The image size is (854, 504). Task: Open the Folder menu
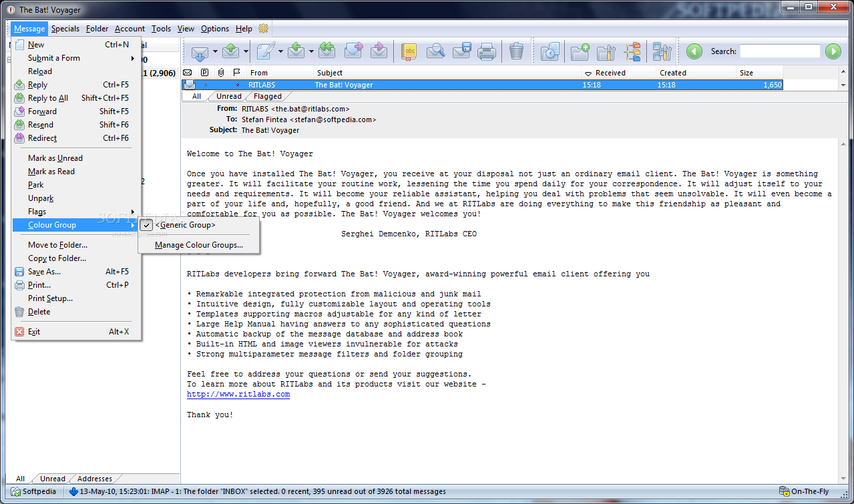[x=97, y=29]
